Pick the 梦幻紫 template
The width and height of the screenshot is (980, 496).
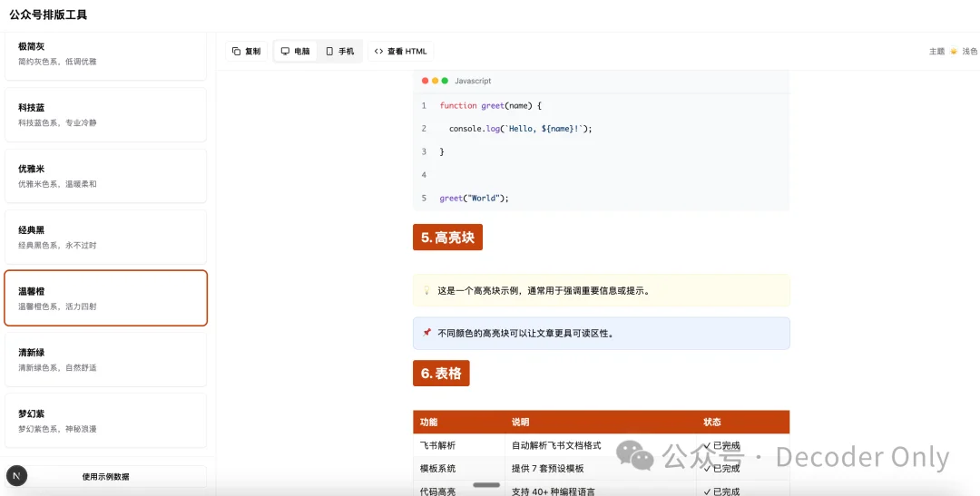click(x=105, y=421)
